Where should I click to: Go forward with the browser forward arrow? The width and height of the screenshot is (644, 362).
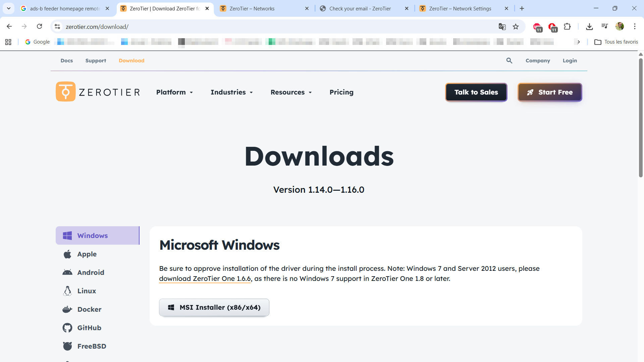click(24, 26)
